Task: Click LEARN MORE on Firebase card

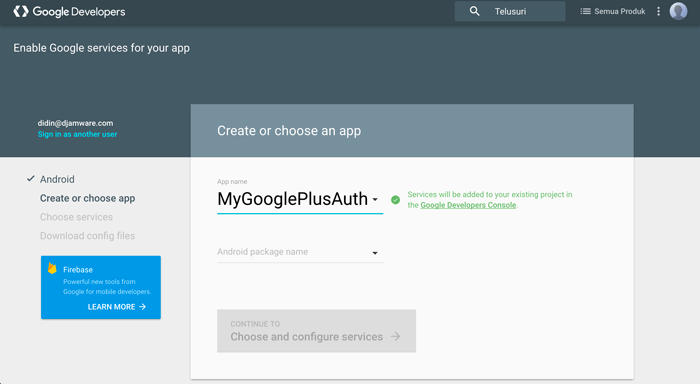Action: point(117,307)
